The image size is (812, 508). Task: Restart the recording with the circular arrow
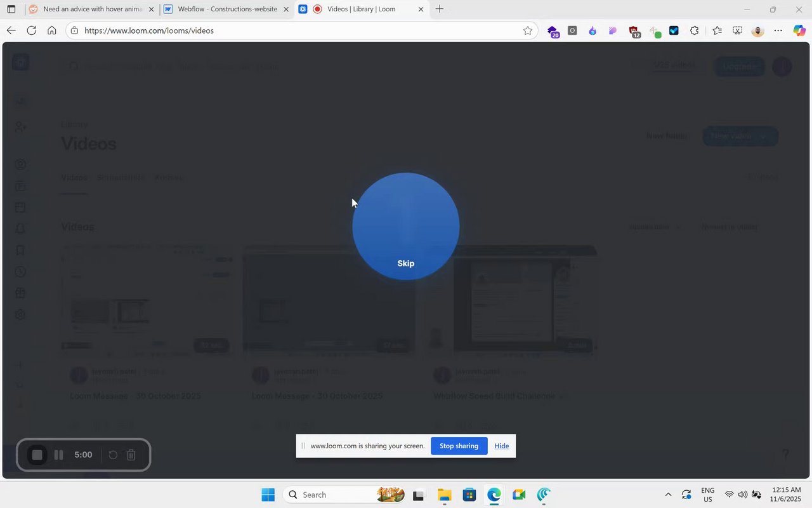click(x=113, y=455)
